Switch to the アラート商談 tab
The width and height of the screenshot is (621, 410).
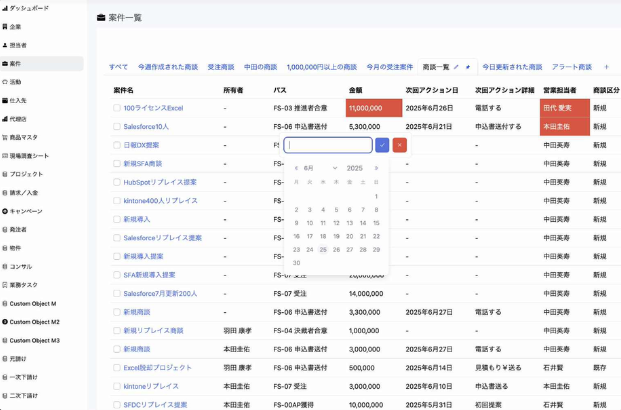571,67
